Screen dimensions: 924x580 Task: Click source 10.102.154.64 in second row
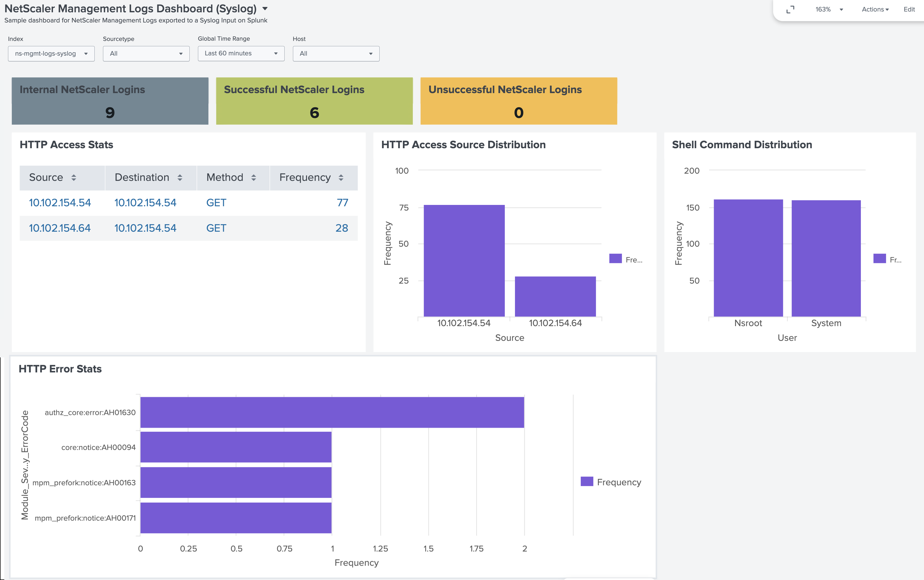(x=60, y=228)
